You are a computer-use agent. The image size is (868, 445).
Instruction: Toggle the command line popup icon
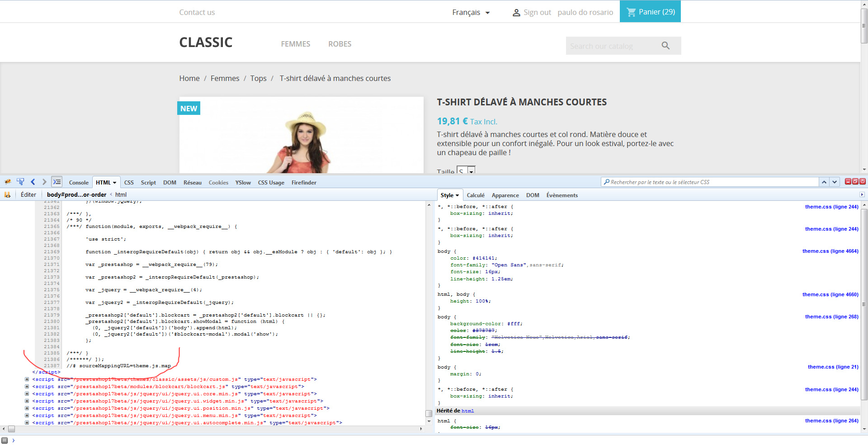tap(57, 182)
